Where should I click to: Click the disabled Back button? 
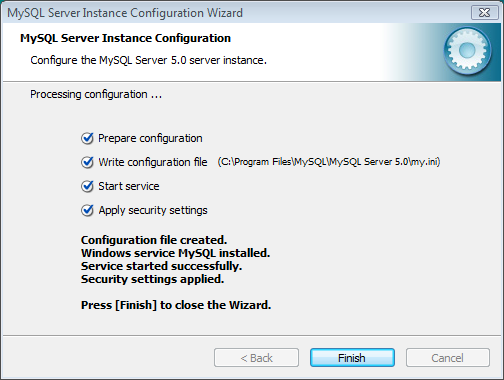click(256, 358)
